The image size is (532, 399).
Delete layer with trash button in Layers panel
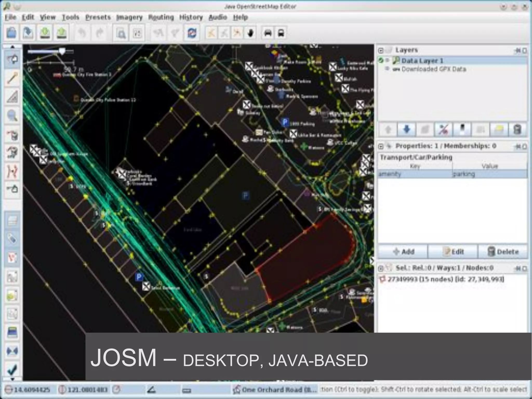[517, 129]
